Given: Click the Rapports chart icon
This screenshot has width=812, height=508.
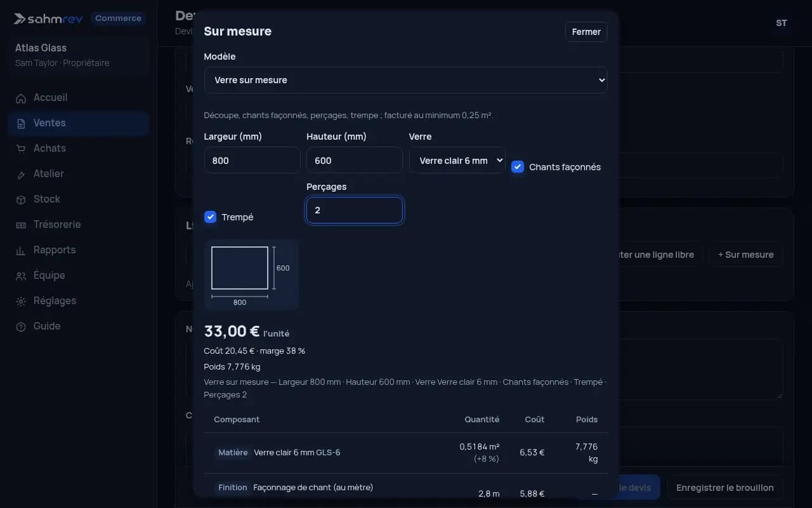Looking at the screenshot, I should 21,250.
